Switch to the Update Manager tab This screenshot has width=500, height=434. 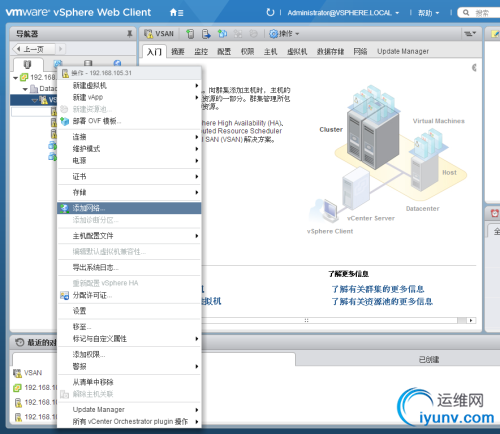click(x=403, y=52)
